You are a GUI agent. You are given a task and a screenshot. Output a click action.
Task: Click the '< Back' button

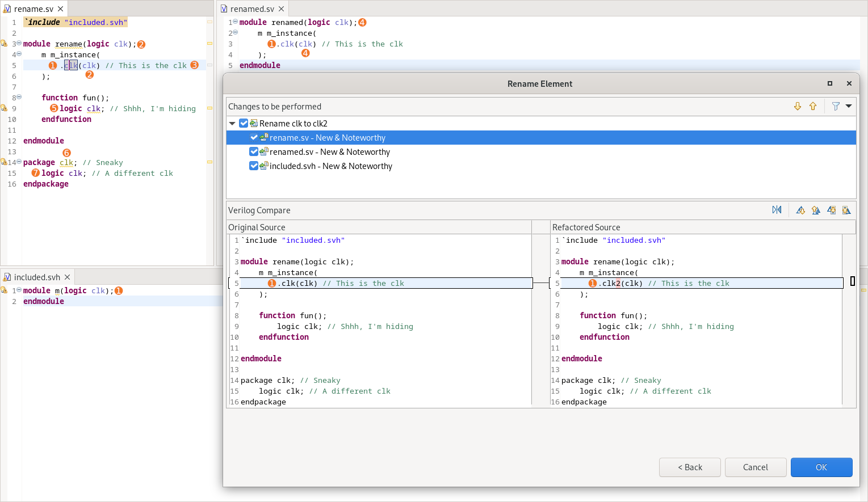click(x=690, y=467)
